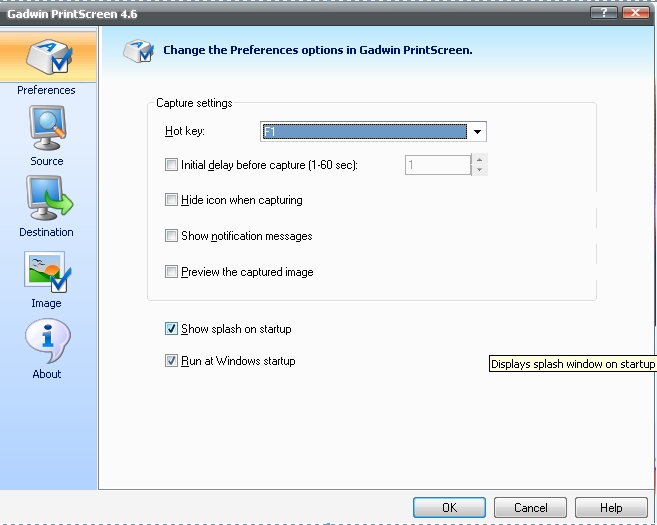657x525 pixels.
Task: Open the Source section icon
Action: pyautogui.click(x=47, y=128)
